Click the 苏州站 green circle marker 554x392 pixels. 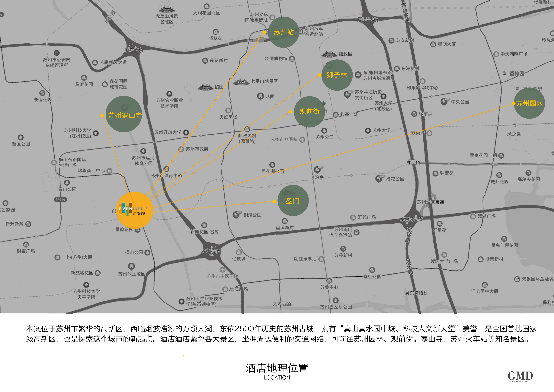tap(284, 32)
